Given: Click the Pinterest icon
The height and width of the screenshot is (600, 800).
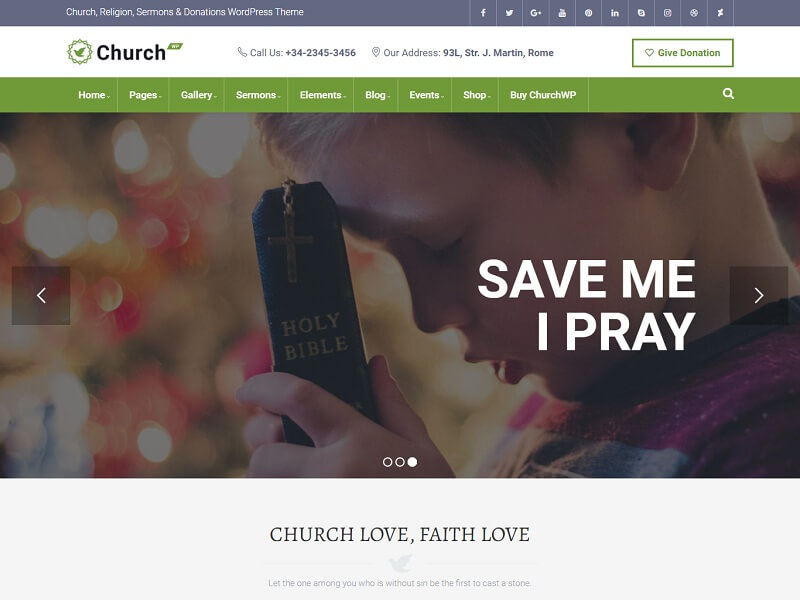Looking at the screenshot, I should [x=588, y=13].
